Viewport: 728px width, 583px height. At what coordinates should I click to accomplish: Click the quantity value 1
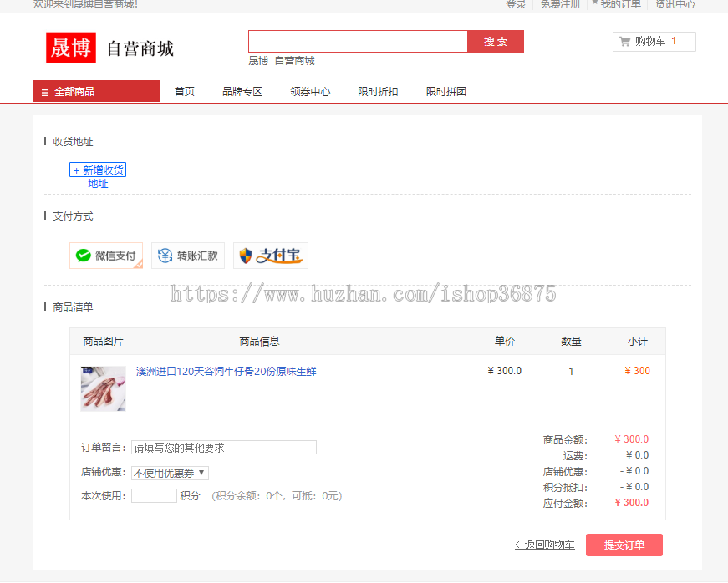(571, 371)
